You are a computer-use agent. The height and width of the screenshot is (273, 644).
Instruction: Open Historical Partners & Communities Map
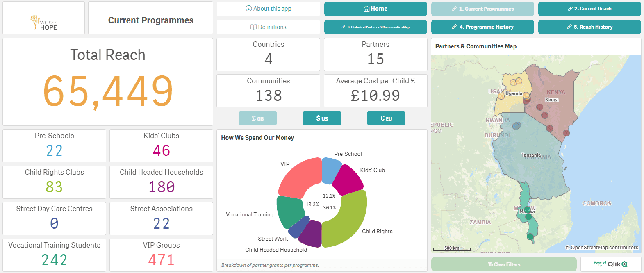(x=375, y=27)
